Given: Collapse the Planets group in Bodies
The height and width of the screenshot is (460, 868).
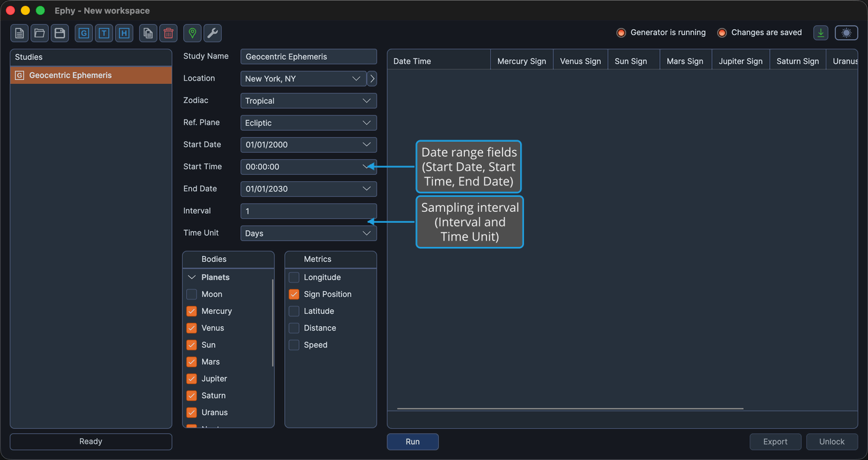Looking at the screenshot, I should coord(192,277).
